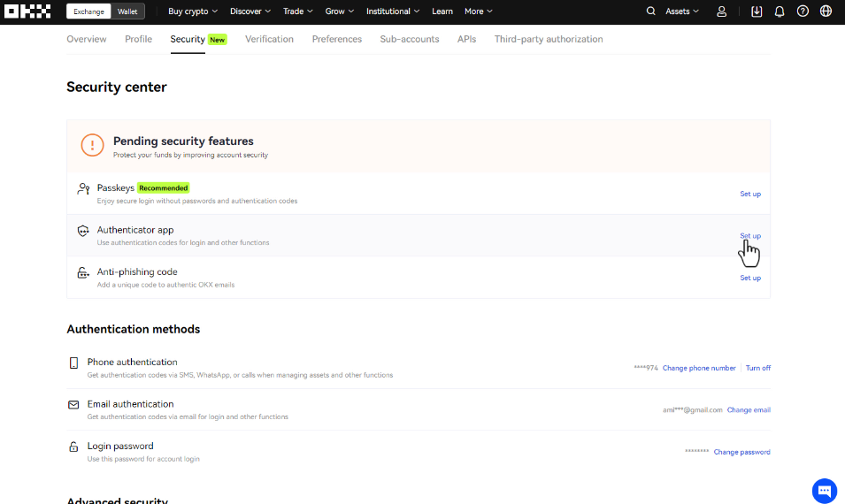
Task: Click the Pending security features heading
Action: click(183, 141)
